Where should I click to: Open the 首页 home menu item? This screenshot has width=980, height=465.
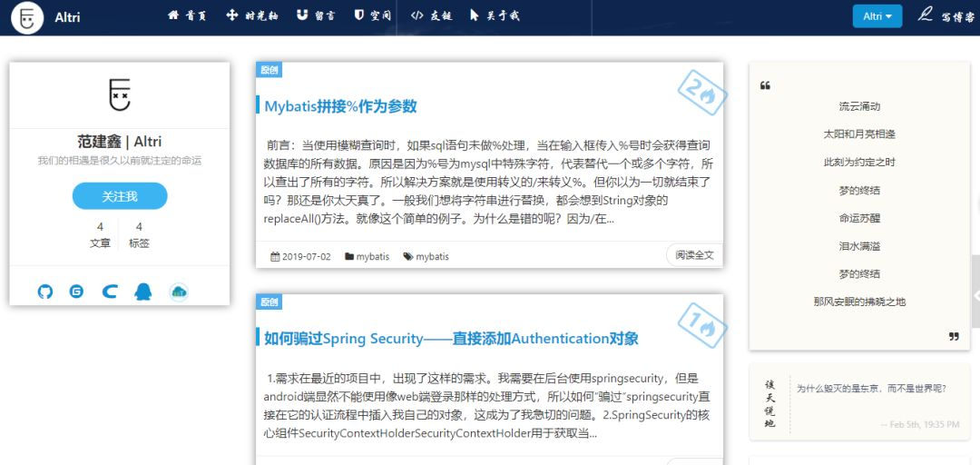tap(187, 15)
